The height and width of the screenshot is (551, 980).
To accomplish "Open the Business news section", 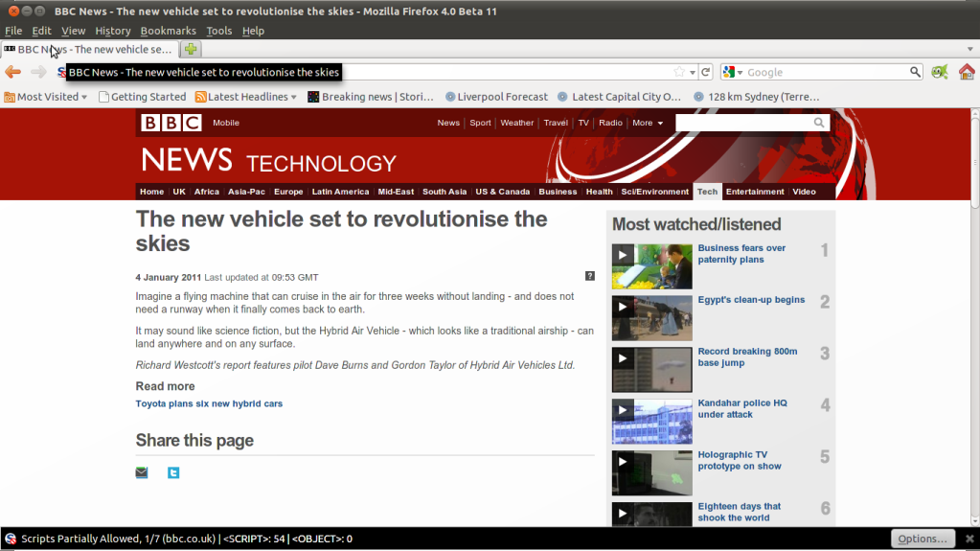I will (x=558, y=192).
